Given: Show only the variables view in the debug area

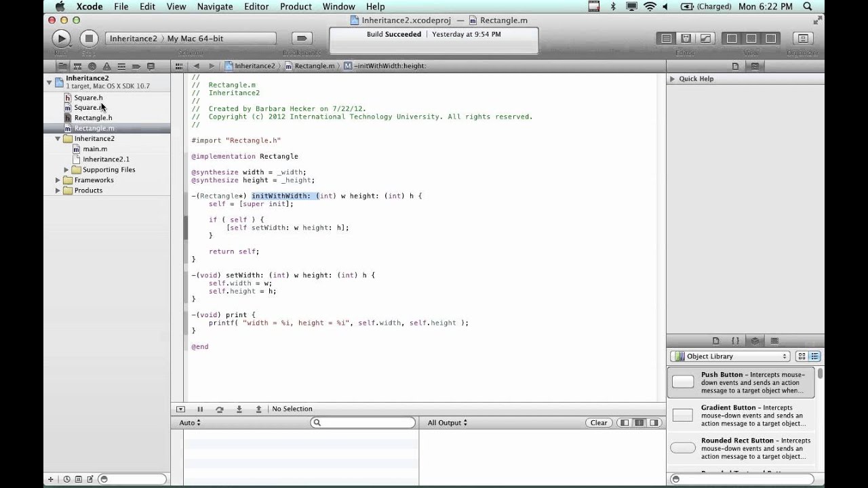Looking at the screenshot, I should pos(625,423).
